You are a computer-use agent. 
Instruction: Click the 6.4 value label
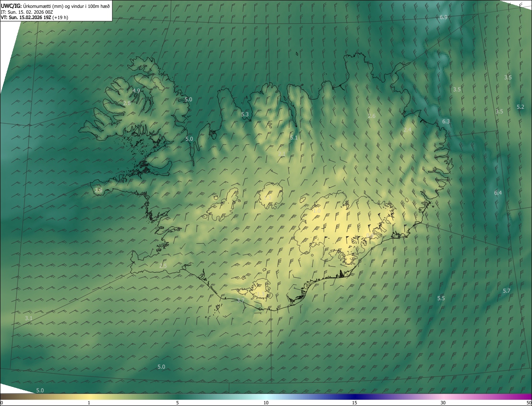tap(498, 193)
